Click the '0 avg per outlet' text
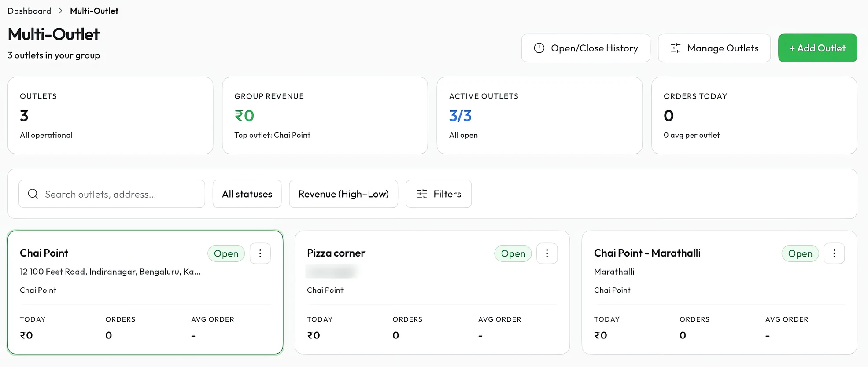The width and height of the screenshot is (868, 367). 692,135
